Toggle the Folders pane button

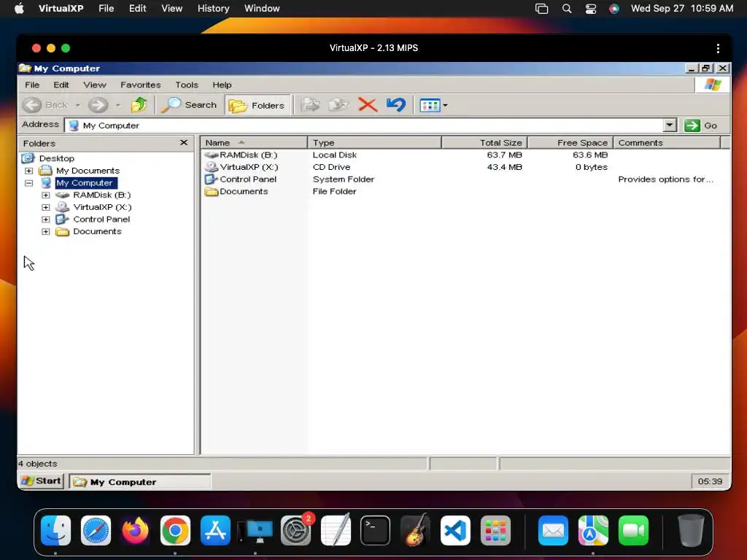tap(258, 105)
